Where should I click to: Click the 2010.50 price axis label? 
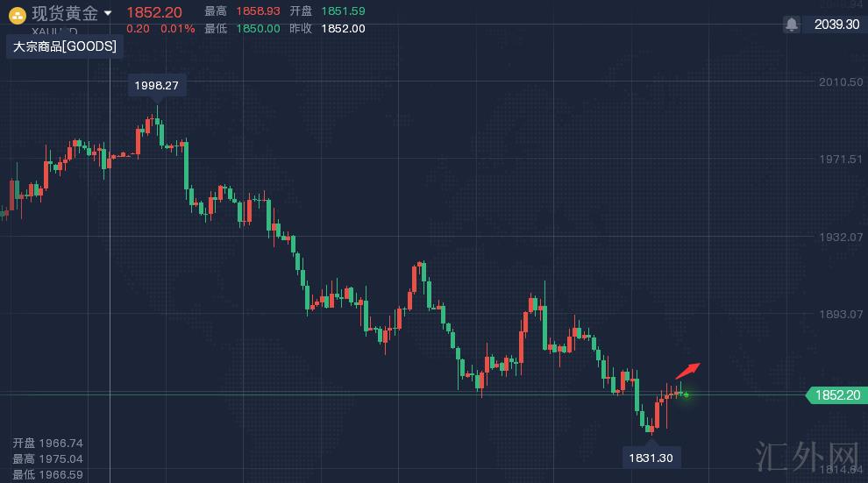tap(839, 82)
